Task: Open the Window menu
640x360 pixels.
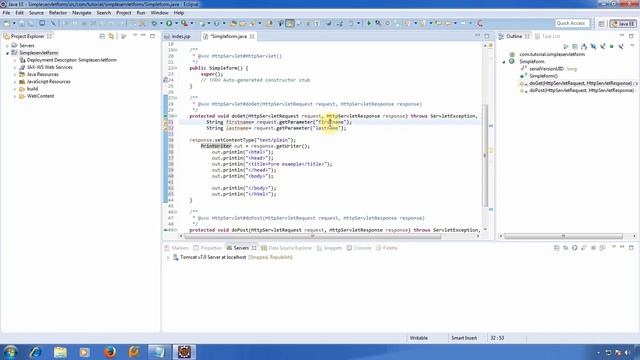Action: 159,13
